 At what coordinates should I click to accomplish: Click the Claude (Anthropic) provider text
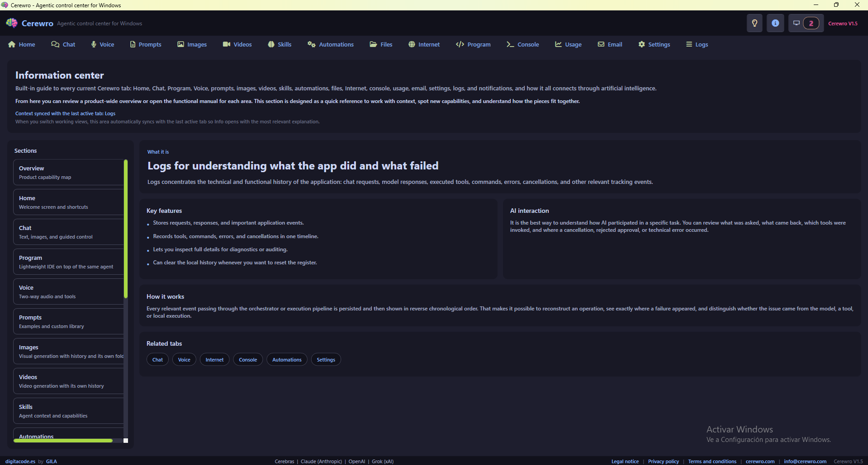pos(321,461)
